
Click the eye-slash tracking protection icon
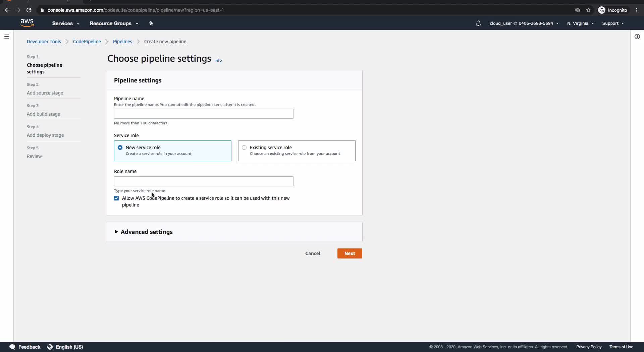(578, 10)
